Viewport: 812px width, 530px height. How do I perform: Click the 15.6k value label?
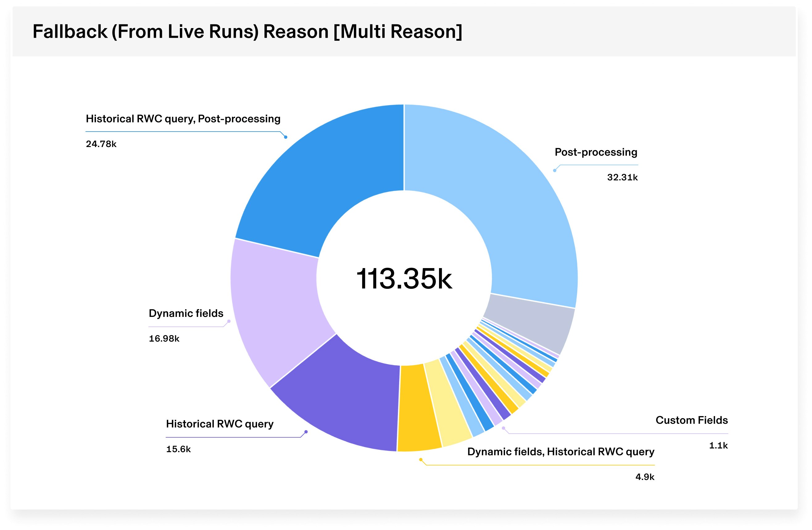click(178, 449)
